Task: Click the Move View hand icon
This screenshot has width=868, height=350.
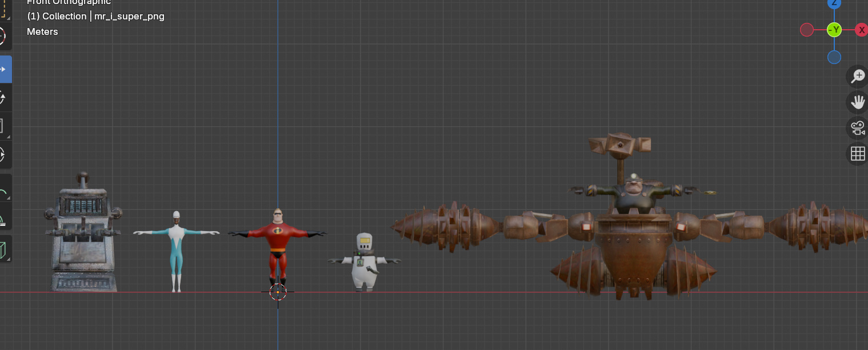Action: click(857, 102)
